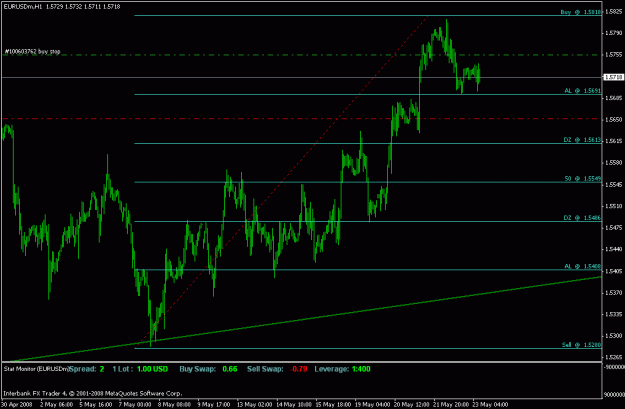Click 1.5825 on the price axis
Screen dimensions: 625x409
(614, 12)
